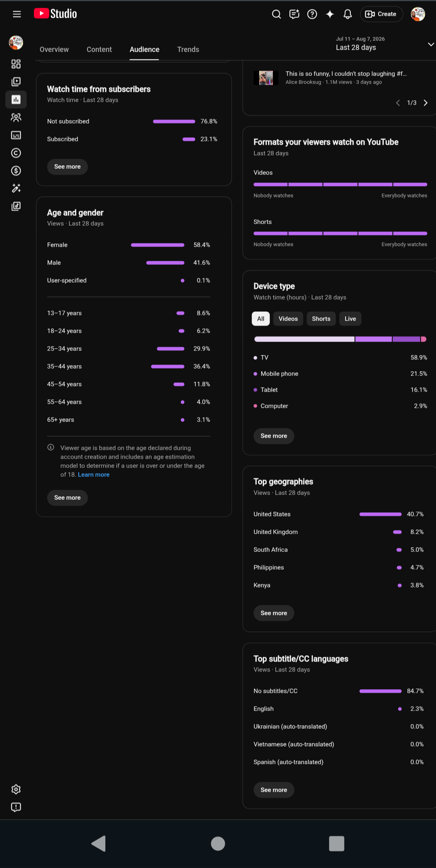Select the Shorts device filter chip
436x868 pixels.
321,319
